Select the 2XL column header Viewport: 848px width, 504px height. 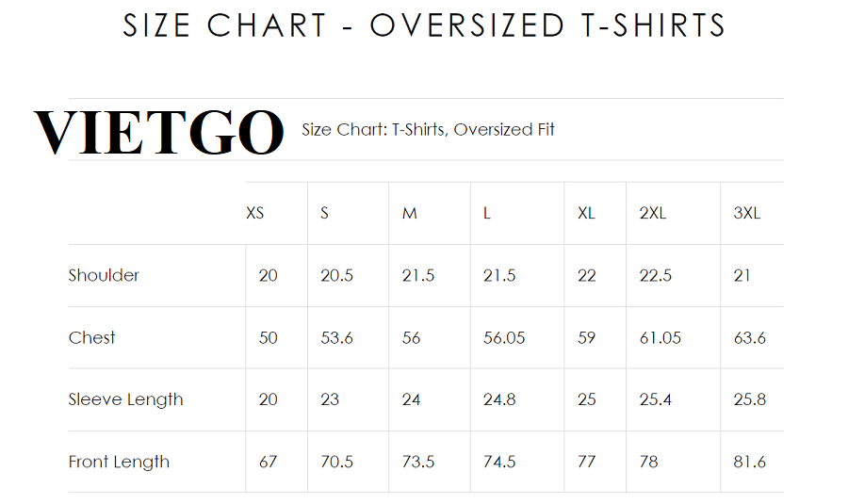point(653,213)
